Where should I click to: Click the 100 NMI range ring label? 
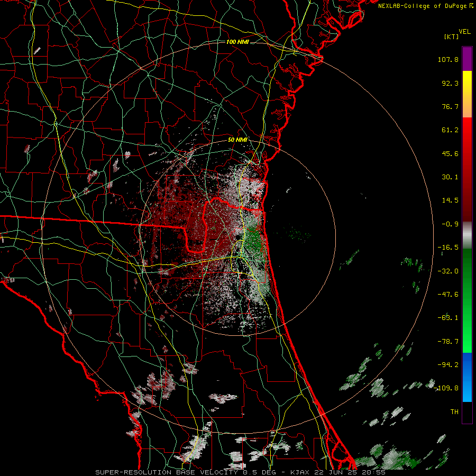237,42
